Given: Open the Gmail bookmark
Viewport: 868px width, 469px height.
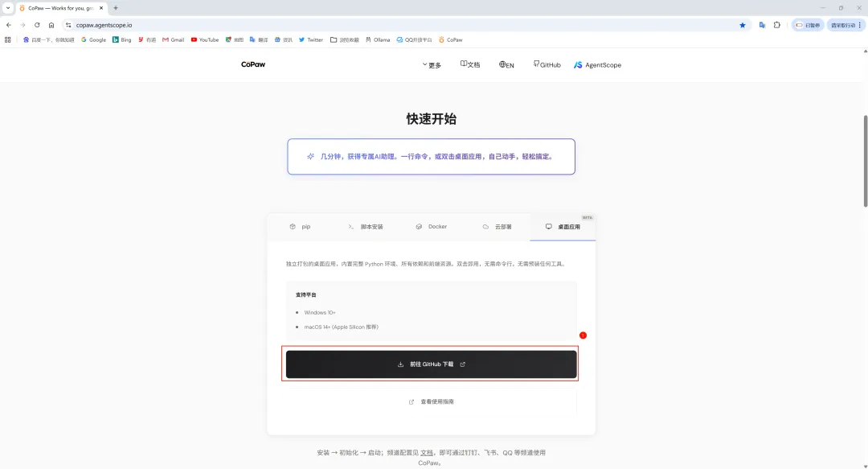Looking at the screenshot, I should point(174,40).
